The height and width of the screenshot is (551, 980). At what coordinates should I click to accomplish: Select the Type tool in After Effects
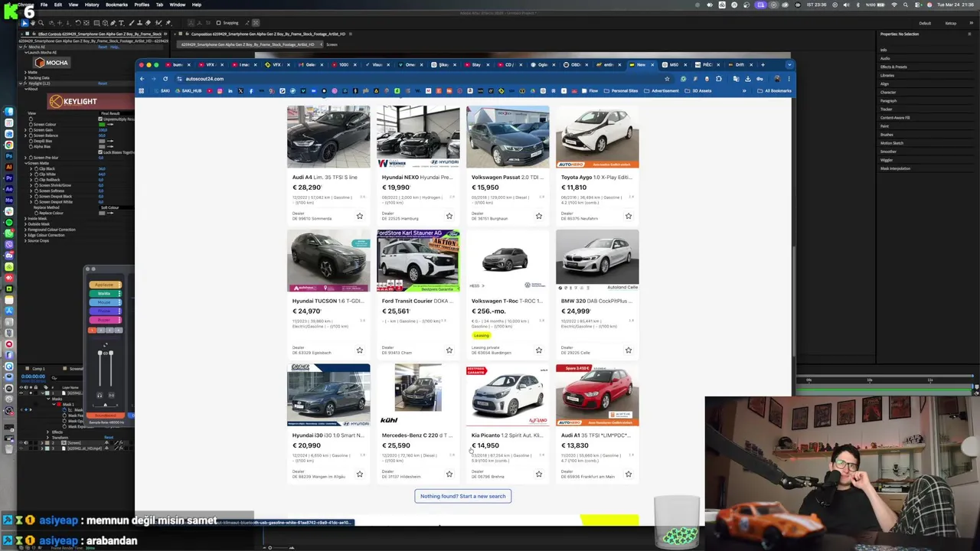pos(121,23)
